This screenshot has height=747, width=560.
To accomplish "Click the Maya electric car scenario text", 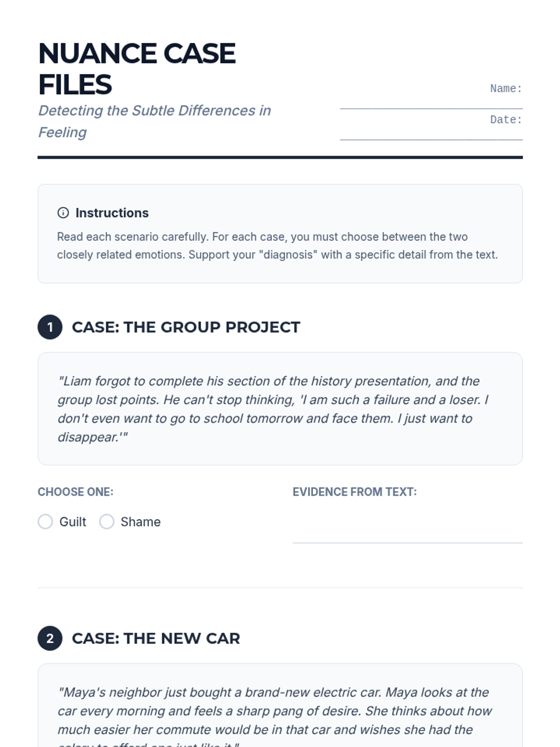I will pyautogui.click(x=274, y=711).
